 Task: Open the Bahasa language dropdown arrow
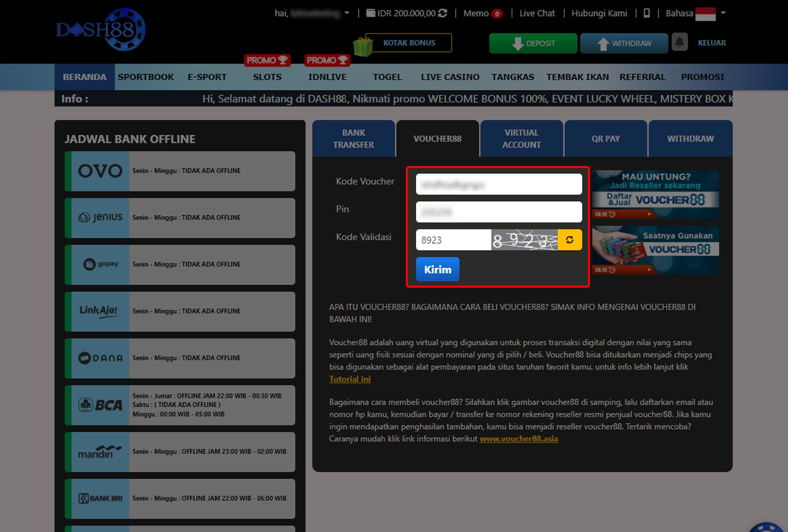(723, 13)
